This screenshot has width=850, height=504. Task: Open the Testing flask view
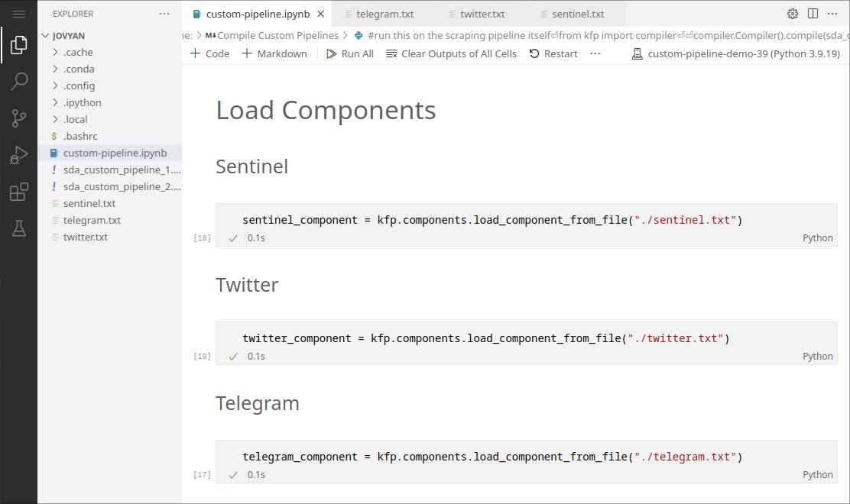coord(19,228)
